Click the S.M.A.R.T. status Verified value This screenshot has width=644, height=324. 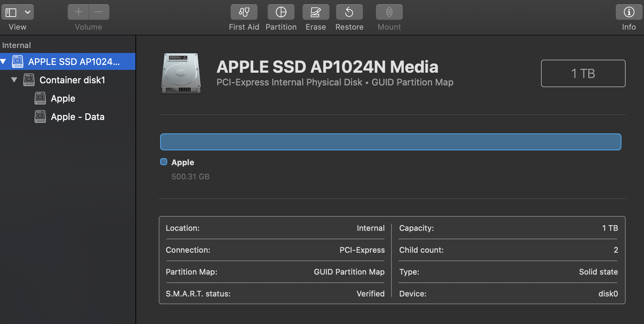[x=371, y=294]
